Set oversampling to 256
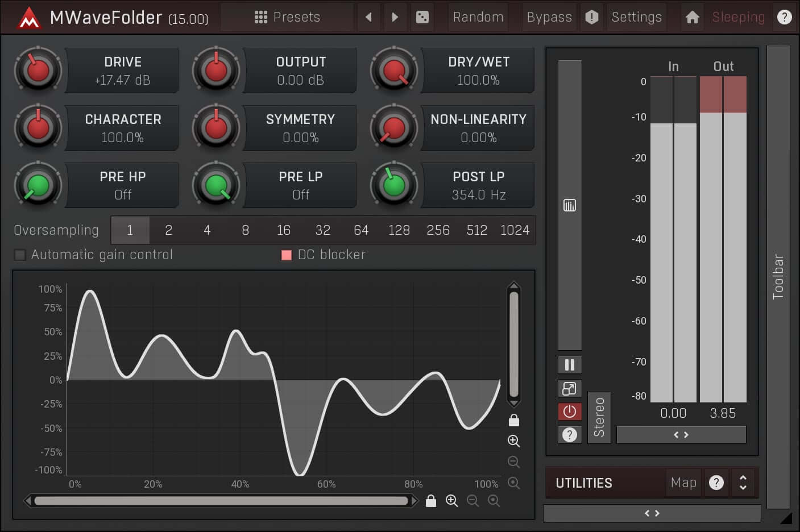The image size is (800, 532). [x=438, y=230]
